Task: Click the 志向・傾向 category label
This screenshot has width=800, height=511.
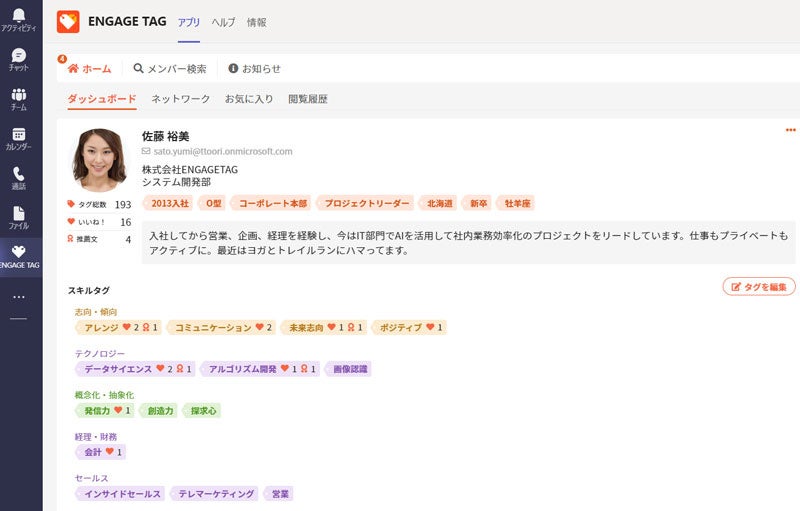Action: pyautogui.click(x=96, y=311)
